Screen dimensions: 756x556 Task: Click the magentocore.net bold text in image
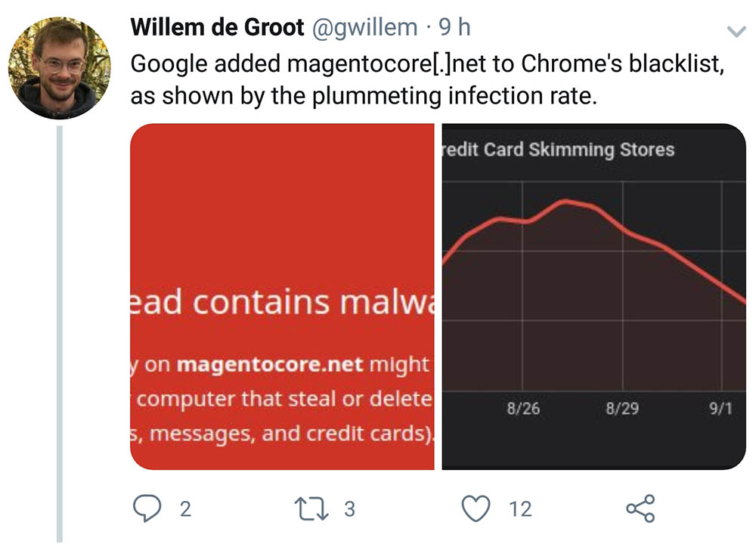point(270,364)
